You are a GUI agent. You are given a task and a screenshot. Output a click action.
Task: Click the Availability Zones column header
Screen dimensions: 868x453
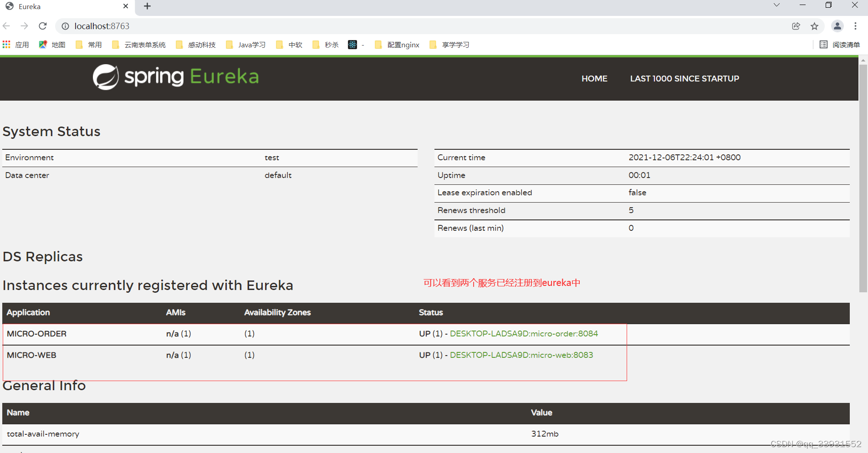pyautogui.click(x=277, y=312)
